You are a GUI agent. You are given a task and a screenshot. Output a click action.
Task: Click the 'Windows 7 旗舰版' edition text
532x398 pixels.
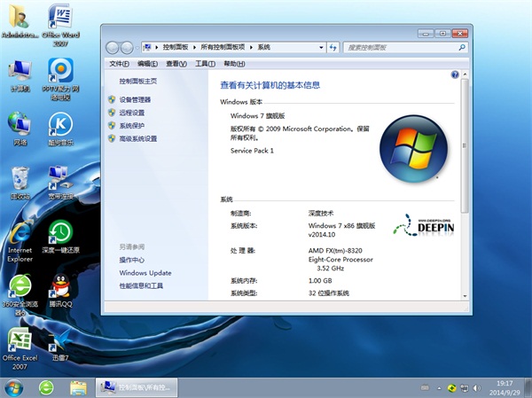(257, 116)
